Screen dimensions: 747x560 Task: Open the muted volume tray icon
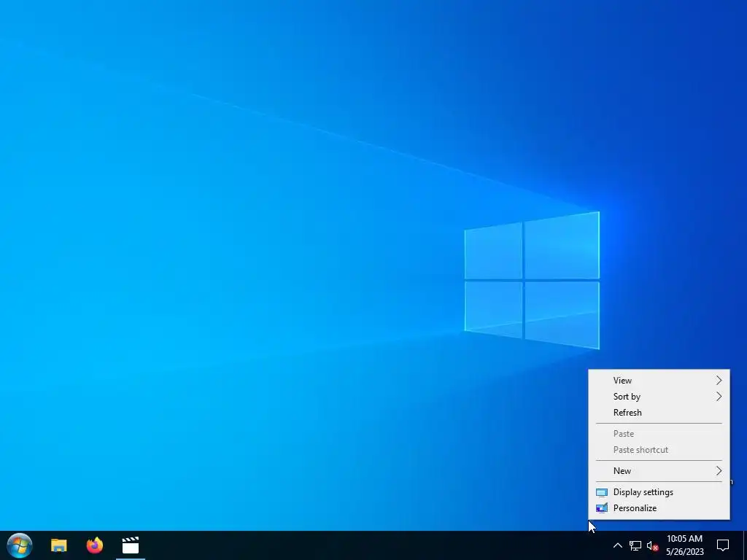click(653, 545)
